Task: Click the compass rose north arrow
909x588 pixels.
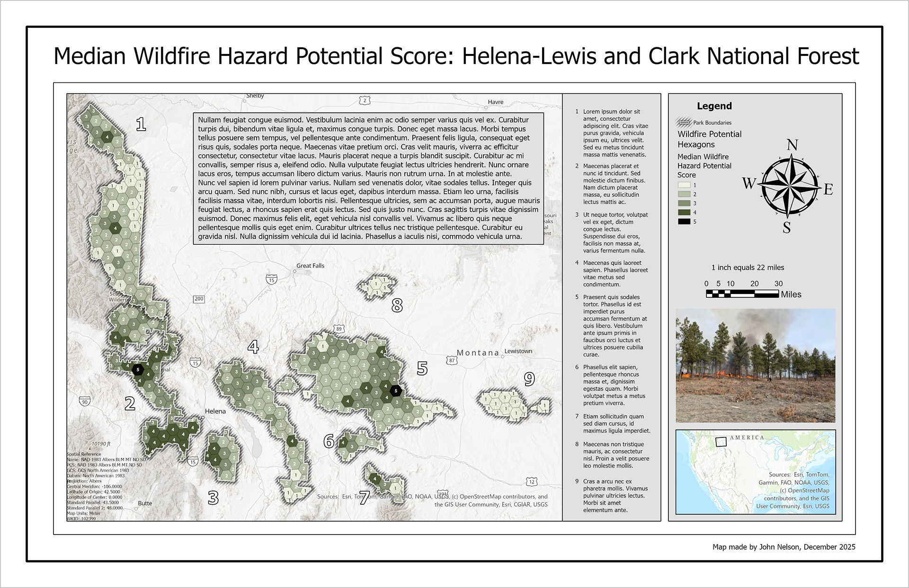Action: pos(787,186)
